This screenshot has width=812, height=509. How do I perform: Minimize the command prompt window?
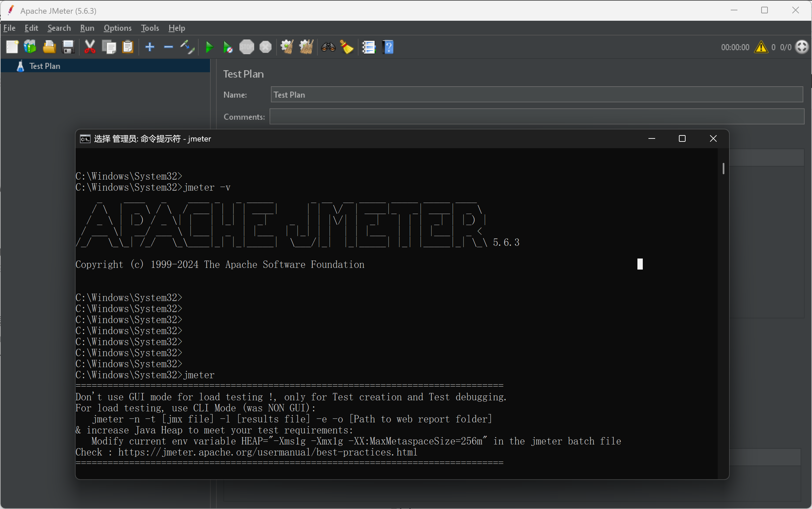click(651, 139)
